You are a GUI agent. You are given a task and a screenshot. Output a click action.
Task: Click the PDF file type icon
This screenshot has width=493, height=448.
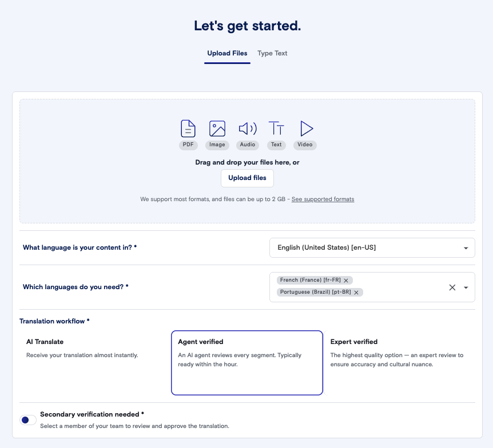[x=188, y=129]
